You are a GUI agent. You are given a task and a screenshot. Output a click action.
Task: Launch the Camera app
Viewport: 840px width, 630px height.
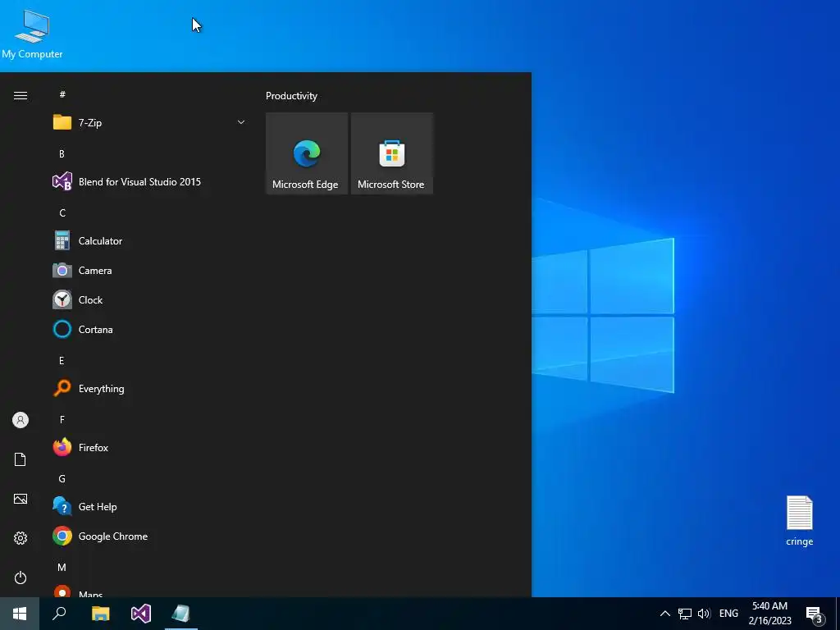click(x=150, y=271)
